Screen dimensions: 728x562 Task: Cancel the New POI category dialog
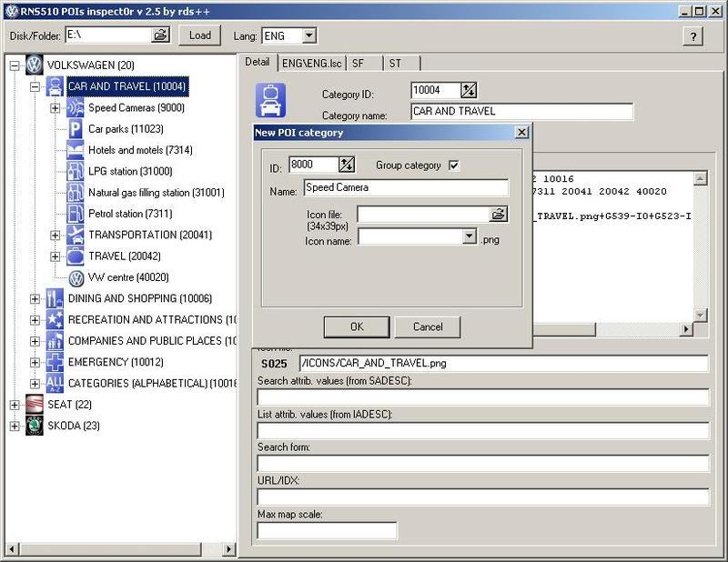(x=428, y=327)
